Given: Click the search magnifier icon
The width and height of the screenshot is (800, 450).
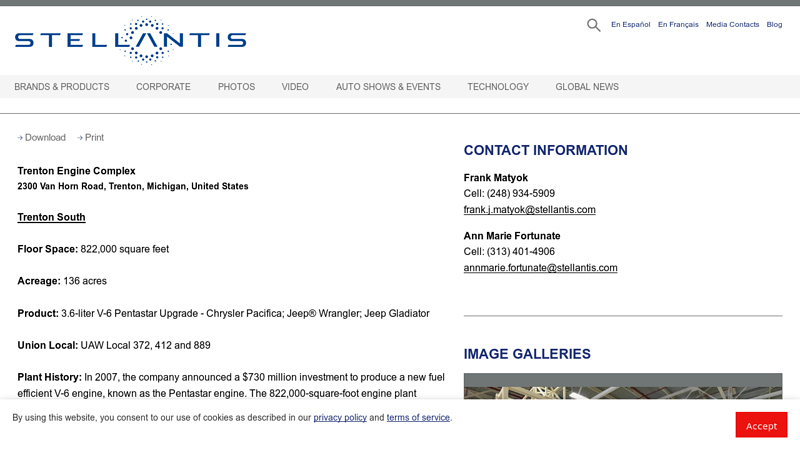Looking at the screenshot, I should click(593, 25).
